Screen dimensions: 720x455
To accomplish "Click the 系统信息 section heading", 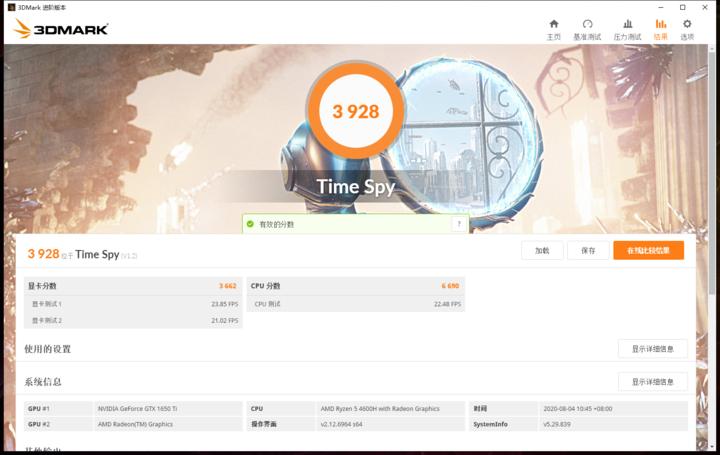I will pyautogui.click(x=43, y=382).
